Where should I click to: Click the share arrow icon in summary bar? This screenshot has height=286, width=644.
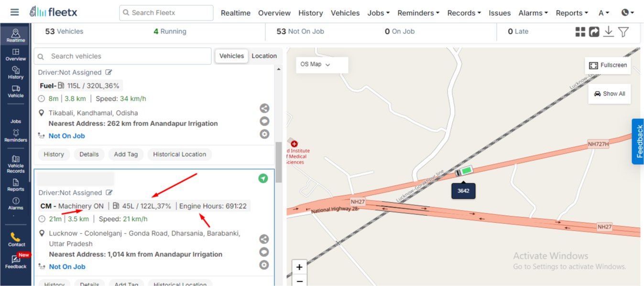click(594, 32)
